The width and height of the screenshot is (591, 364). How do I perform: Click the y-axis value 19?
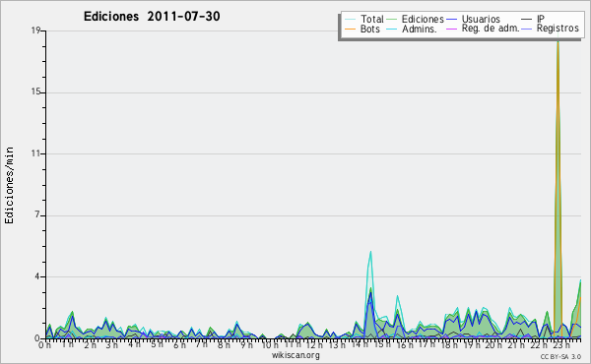(35, 30)
